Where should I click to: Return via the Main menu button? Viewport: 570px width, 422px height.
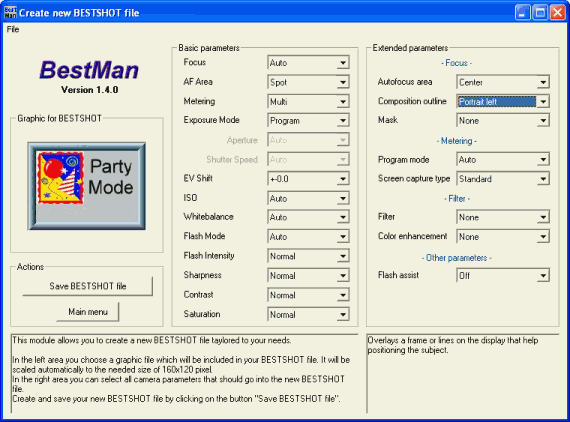click(x=88, y=312)
